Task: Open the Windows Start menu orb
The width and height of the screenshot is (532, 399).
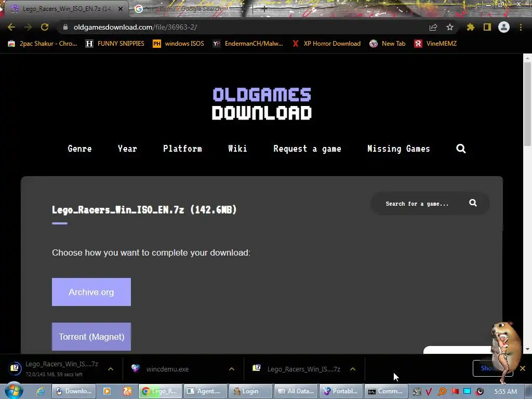Action: 14,391
